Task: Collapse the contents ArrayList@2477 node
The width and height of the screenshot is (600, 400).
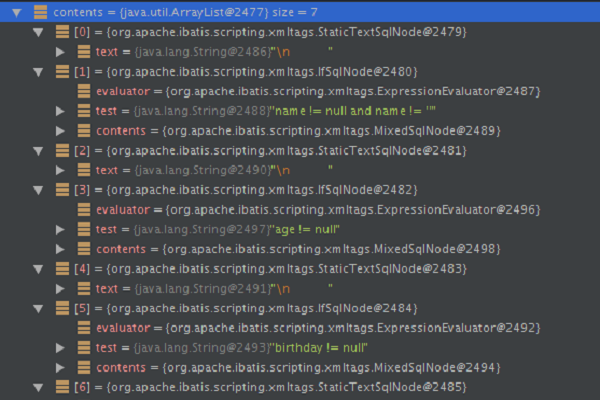Action: (x=16, y=13)
